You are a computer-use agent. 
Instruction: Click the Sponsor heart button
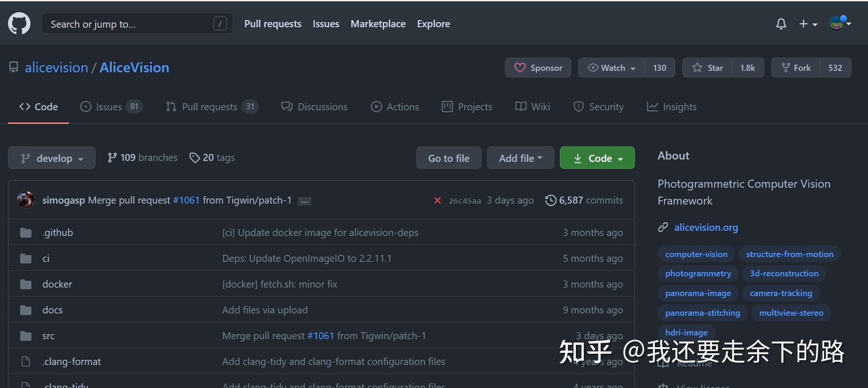(x=538, y=68)
